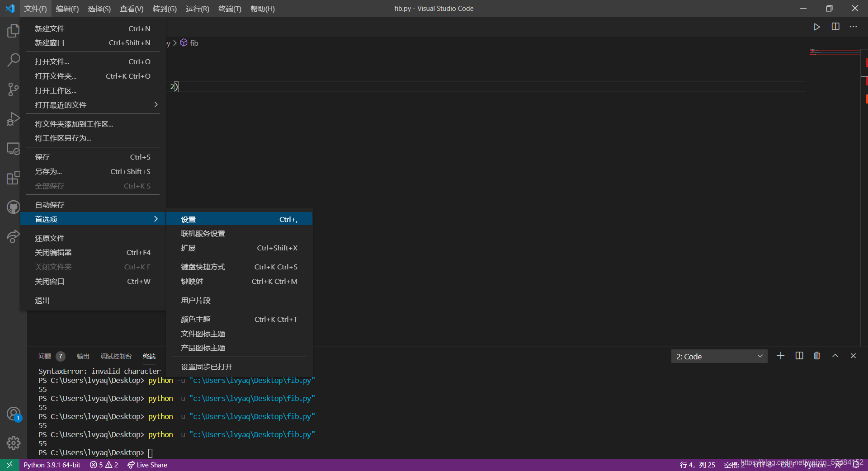Open 扩展 from preferences submenu
The image size is (868, 471).
(x=239, y=248)
